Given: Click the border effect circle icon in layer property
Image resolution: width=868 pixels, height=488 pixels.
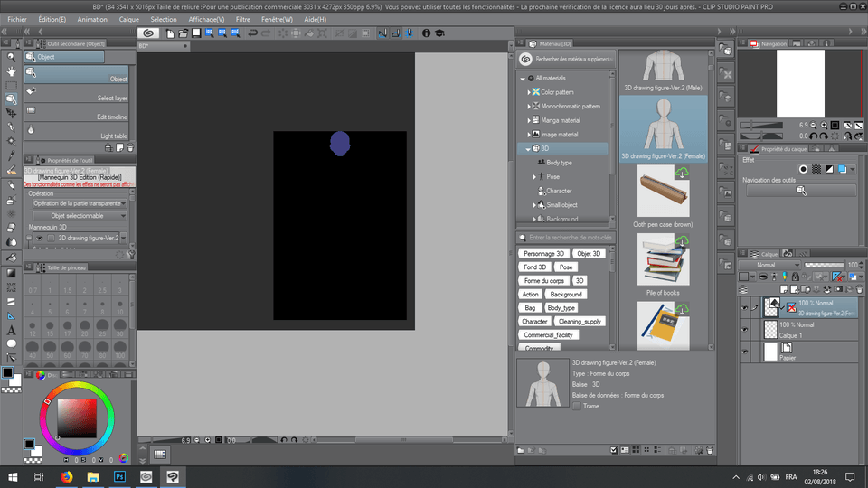Looking at the screenshot, I should pyautogui.click(x=803, y=169).
